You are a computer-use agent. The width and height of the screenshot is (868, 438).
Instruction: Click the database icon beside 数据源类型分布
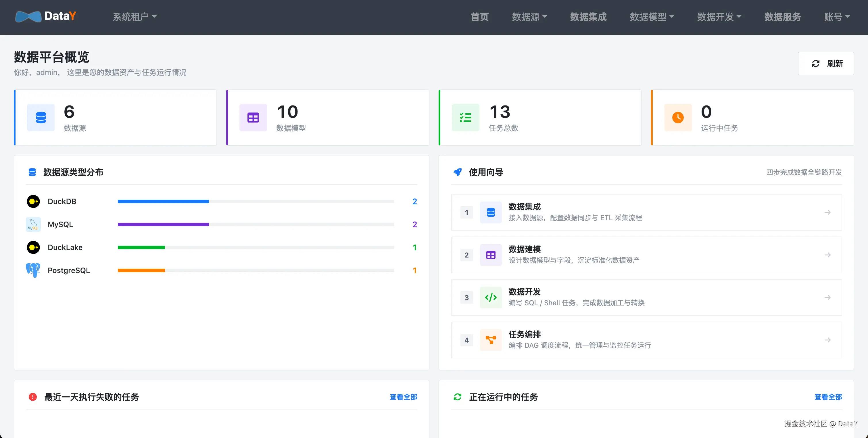[32, 172]
